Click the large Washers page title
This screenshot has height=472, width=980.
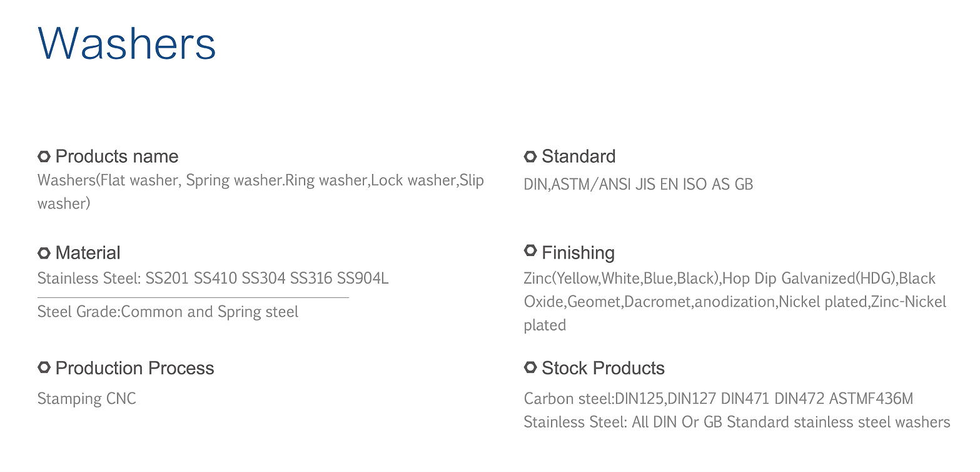127,44
